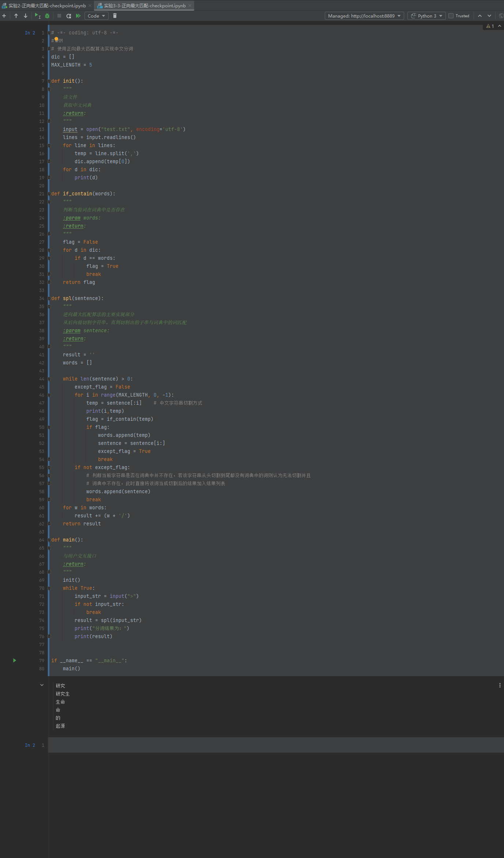Collapse the cell output with the chevron
This screenshot has width=504, height=858.
click(42, 685)
